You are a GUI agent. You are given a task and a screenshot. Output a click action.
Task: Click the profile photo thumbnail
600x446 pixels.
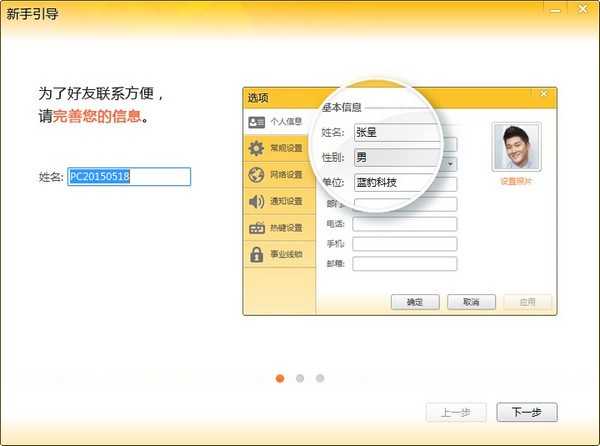[517, 146]
